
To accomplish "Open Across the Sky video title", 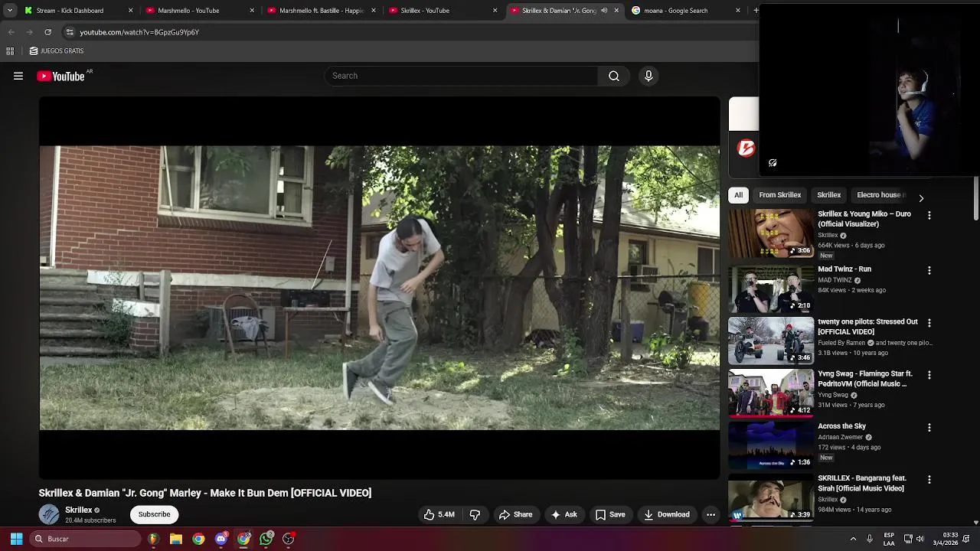I will (x=841, y=426).
